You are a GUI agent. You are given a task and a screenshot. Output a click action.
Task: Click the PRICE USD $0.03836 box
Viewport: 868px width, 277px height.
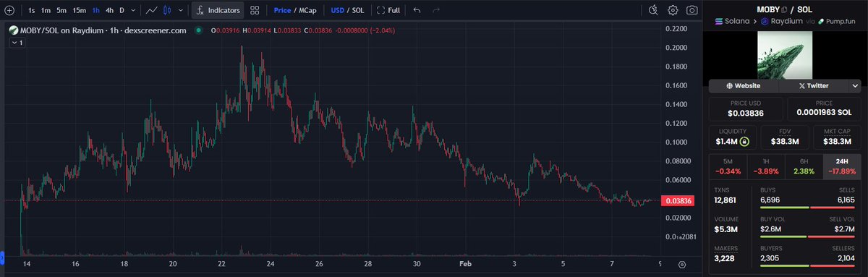click(746, 108)
